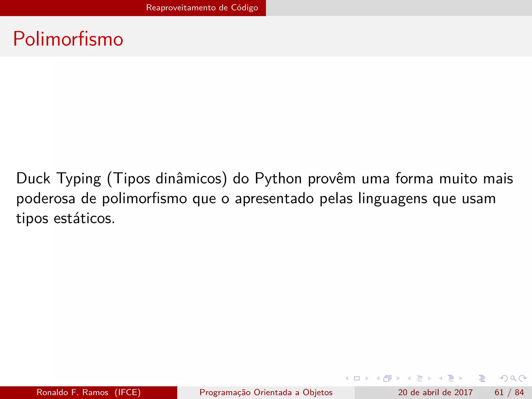Click the 'Polimorfismo' frame title
This screenshot has width=532, height=399.
[x=68, y=39]
